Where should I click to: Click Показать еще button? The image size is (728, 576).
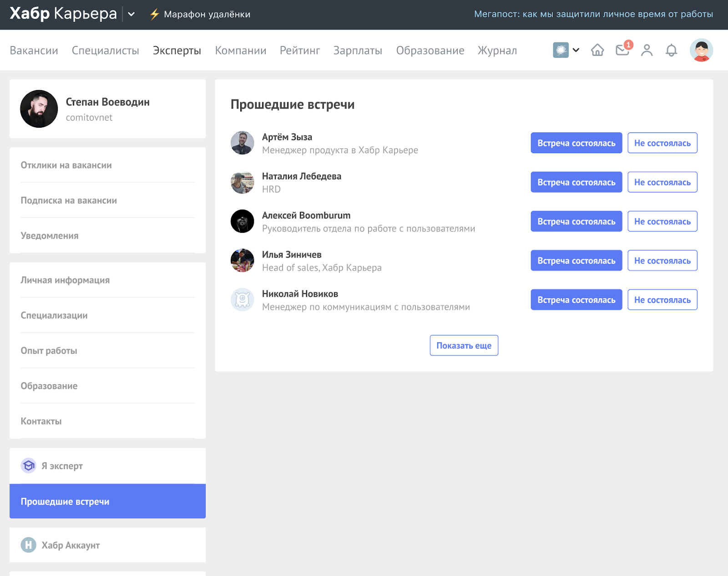[464, 346]
